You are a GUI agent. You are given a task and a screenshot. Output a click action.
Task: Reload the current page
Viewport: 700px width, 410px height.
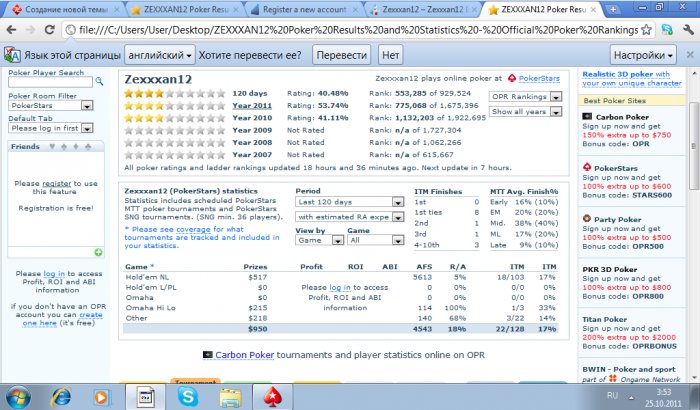(x=49, y=30)
